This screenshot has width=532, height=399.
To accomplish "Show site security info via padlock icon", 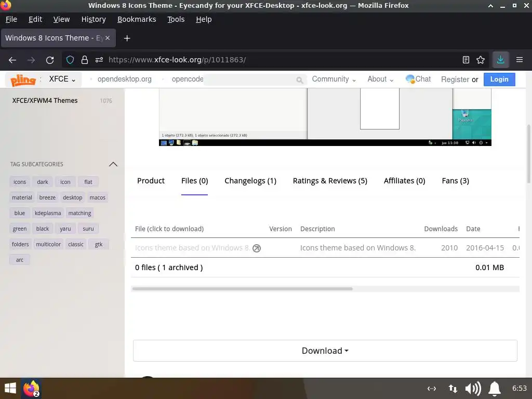I will pos(85,60).
